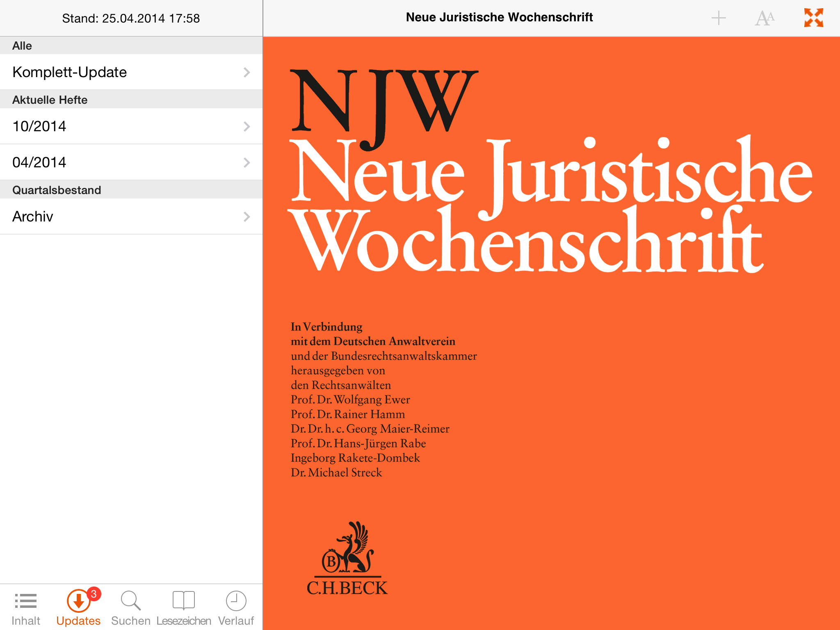The width and height of the screenshot is (840, 630).
Task: Tap the herausgegeben von cover line
Action: coord(338,371)
